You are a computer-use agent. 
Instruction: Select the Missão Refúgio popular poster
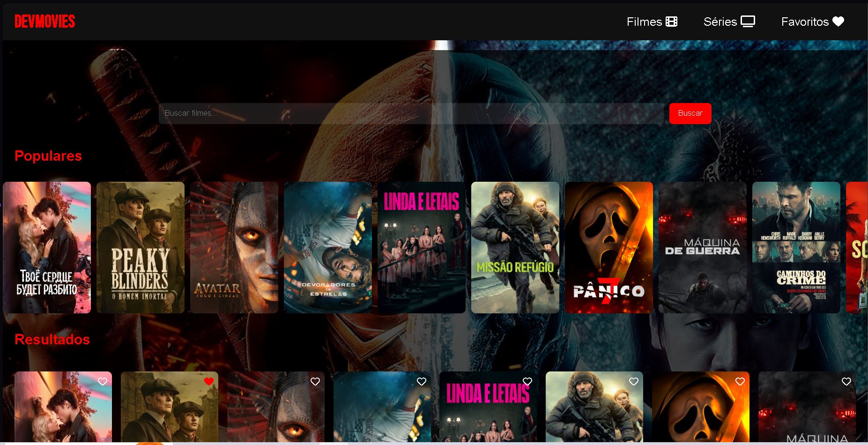click(x=515, y=247)
